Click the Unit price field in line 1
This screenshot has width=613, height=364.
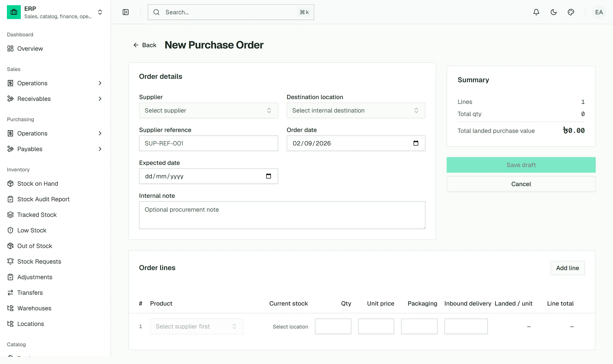tap(376, 326)
